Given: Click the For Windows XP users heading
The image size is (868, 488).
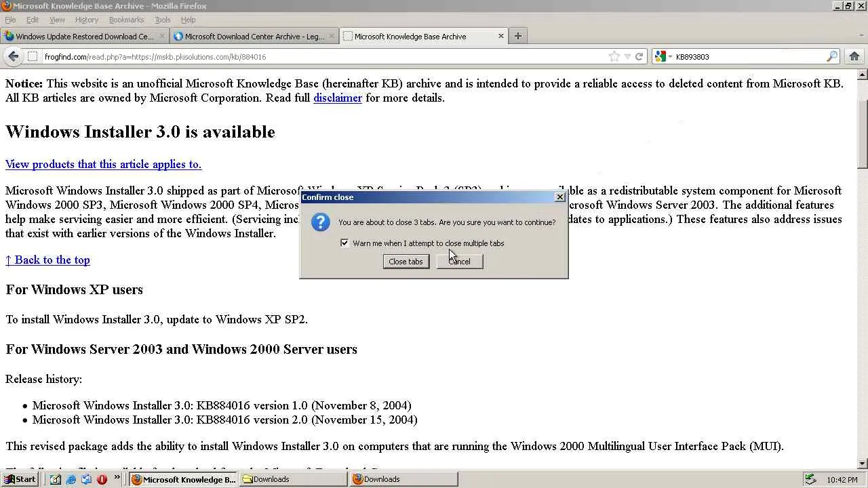Looking at the screenshot, I should point(75,289).
